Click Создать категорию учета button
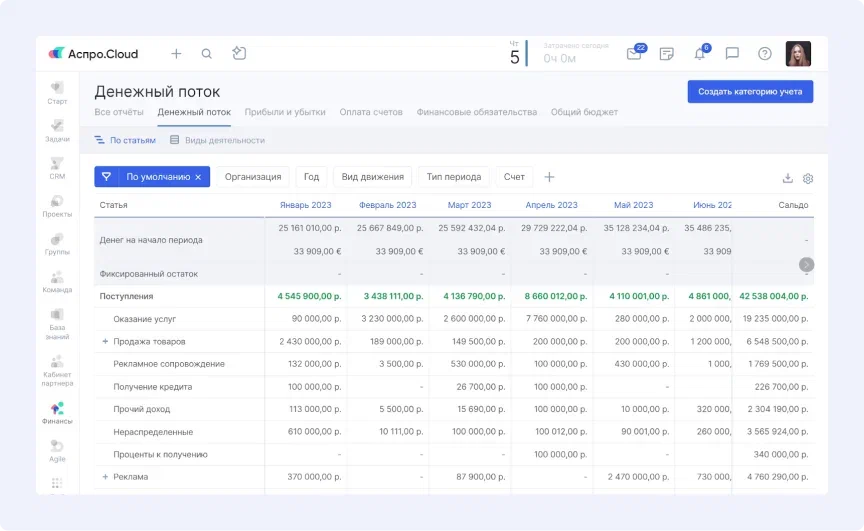This screenshot has width=864, height=531. [x=750, y=92]
